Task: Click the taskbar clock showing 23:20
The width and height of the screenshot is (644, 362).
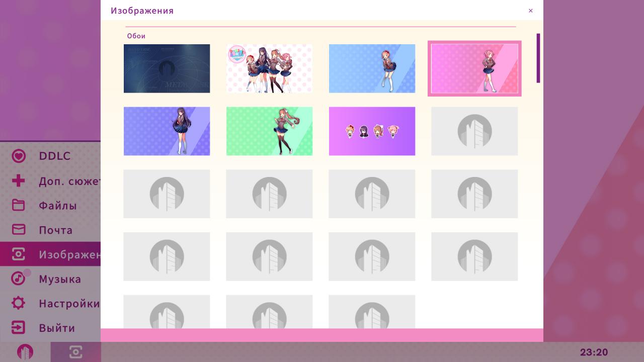Action: tap(594, 352)
